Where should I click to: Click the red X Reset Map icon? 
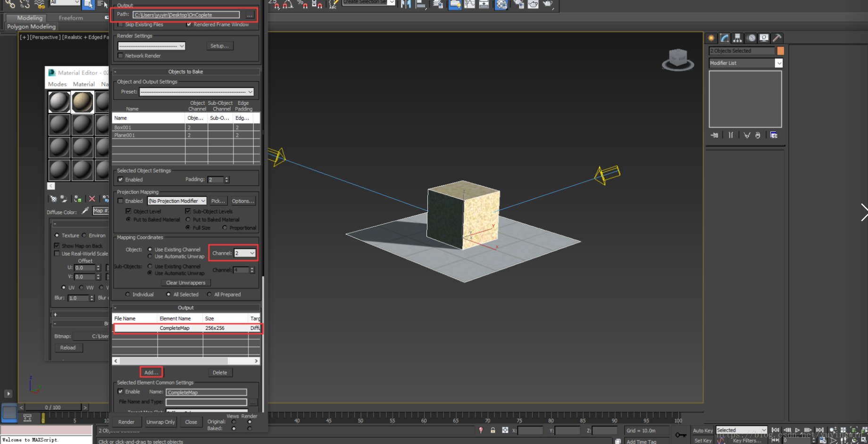92,199
